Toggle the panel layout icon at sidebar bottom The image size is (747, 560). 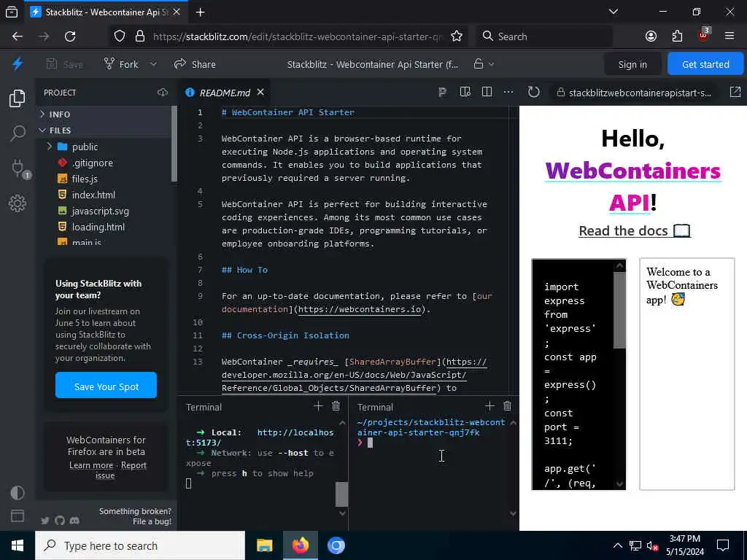point(18,516)
